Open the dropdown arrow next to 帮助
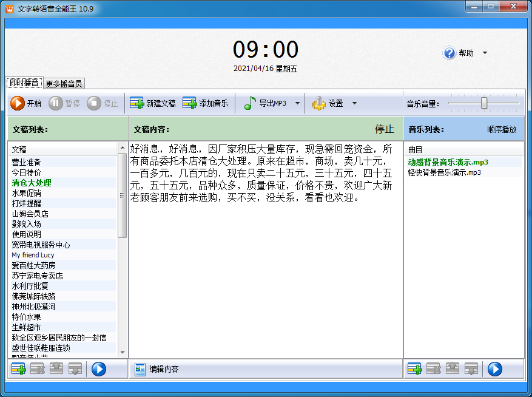 (485, 53)
